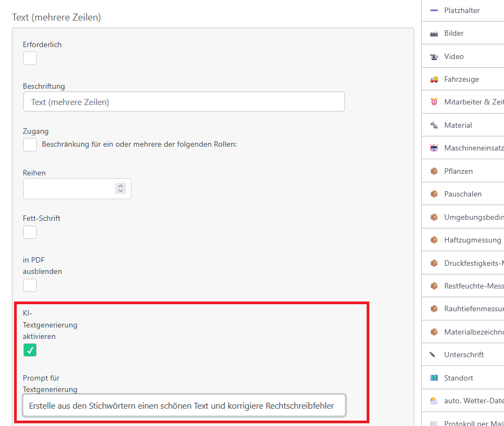The image size is (504, 426).
Task: Click the Reihen number stepper arrows
Action: click(x=121, y=188)
